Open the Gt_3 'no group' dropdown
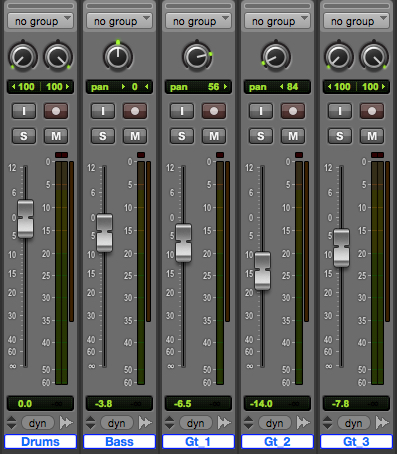Image resolution: width=397 pixels, height=454 pixels. click(356, 21)
